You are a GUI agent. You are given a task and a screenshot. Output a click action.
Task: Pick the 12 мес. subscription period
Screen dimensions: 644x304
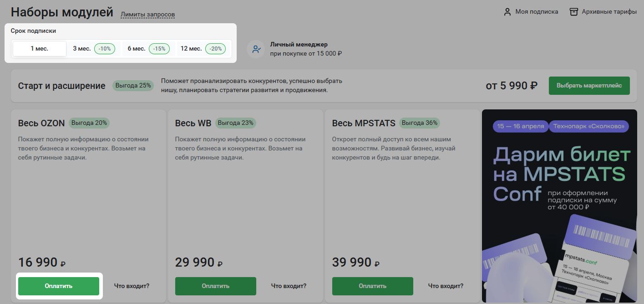coord(204,49)
